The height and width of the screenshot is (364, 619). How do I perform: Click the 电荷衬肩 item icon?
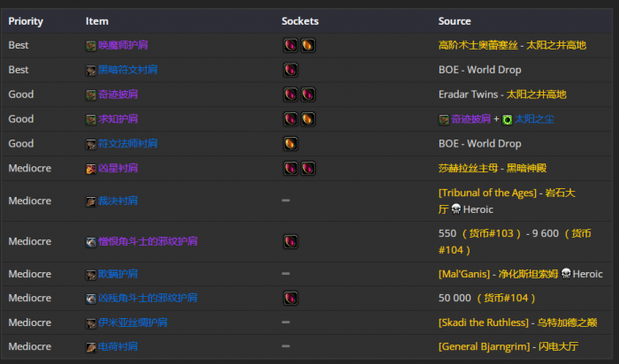[91, 347]
